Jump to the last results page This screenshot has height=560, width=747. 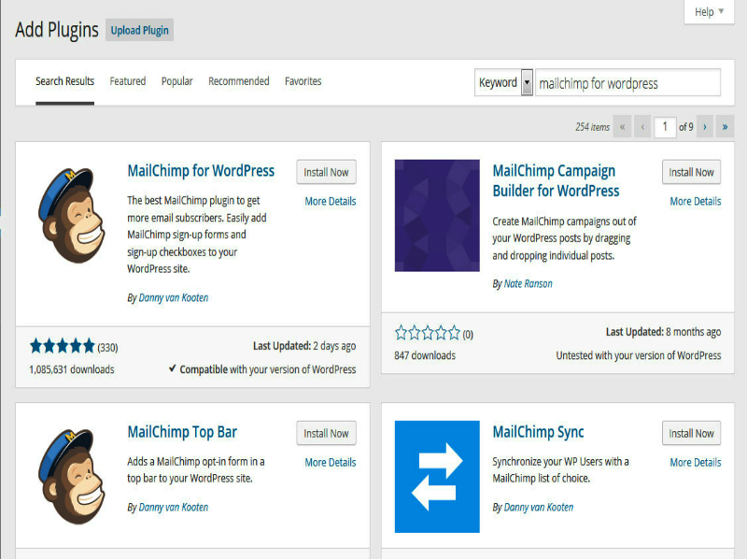[x=725, y=127]
